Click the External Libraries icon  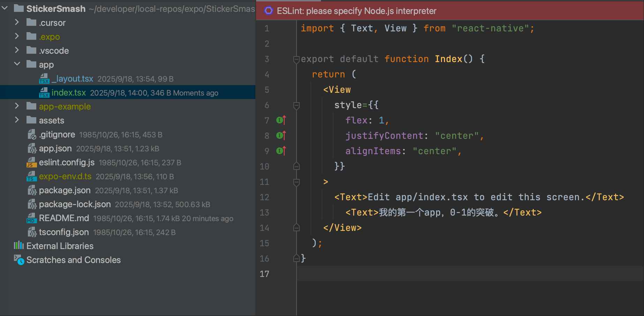pos(19,246)
